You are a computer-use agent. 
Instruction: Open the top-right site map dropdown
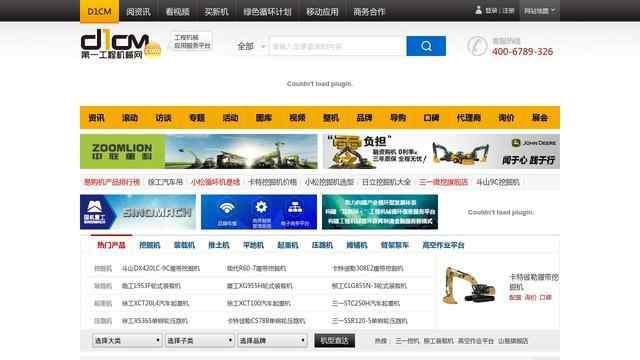coord(540,11)
